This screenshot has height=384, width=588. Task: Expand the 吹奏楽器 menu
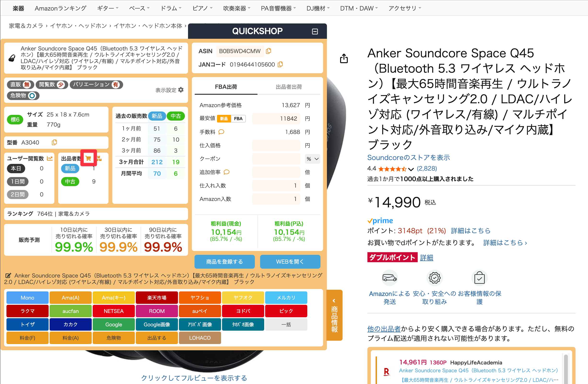click(x=237, y=8)
